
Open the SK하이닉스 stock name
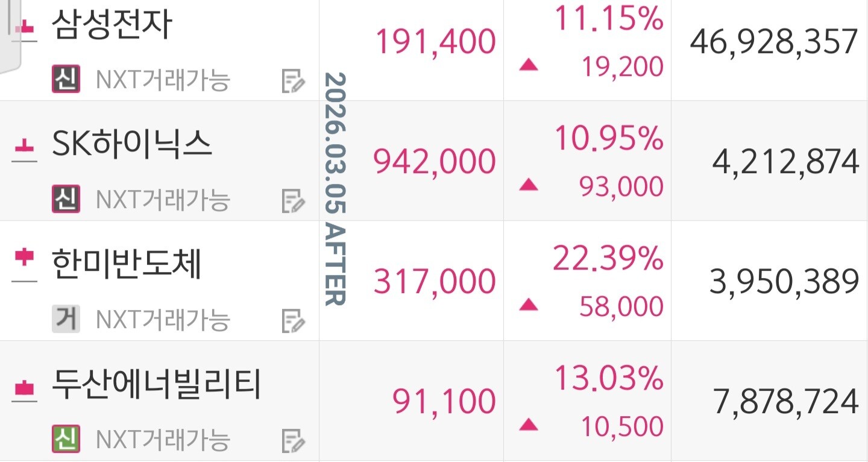(132, 145)
